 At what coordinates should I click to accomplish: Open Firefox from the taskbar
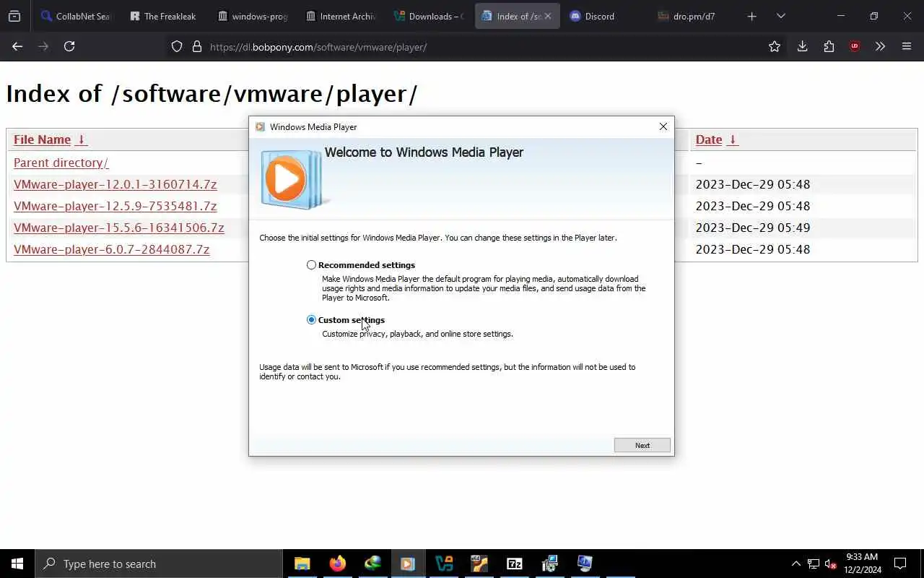[337, 564]
